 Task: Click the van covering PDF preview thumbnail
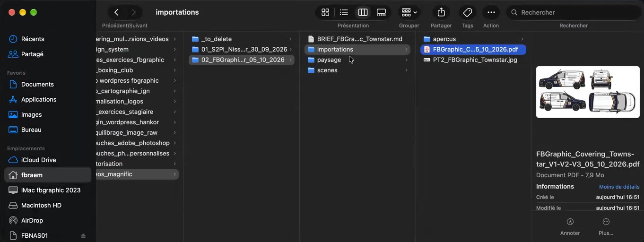point(588,92)
